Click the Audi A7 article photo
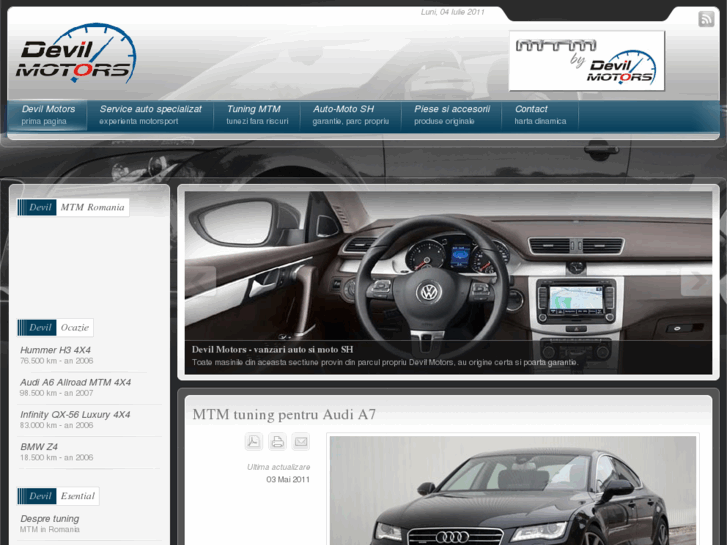This screenshot has height=545, width=727. pyautogui.click(x=513, y=490)
